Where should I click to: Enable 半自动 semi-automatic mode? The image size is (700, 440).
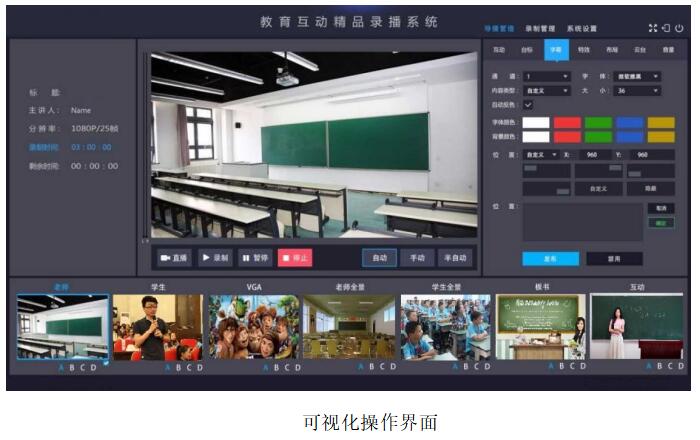pyautogui.click(x=454, y=257)
